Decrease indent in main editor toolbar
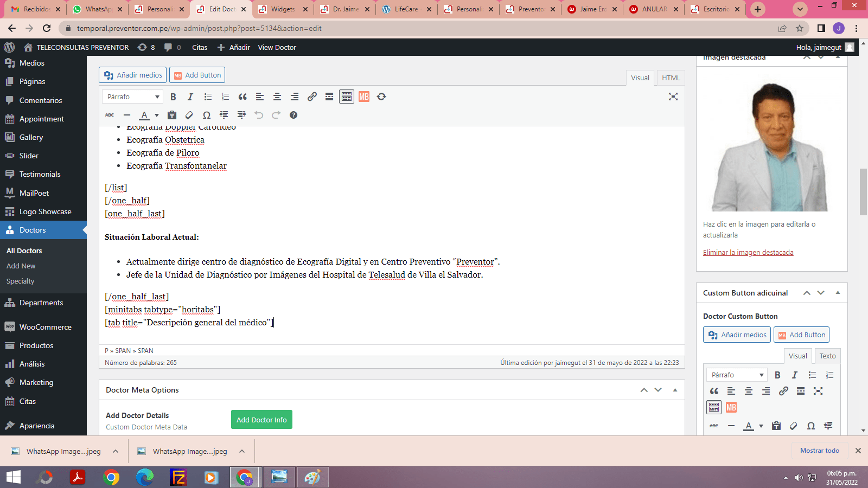868x488 pixels. coord(224,115)
